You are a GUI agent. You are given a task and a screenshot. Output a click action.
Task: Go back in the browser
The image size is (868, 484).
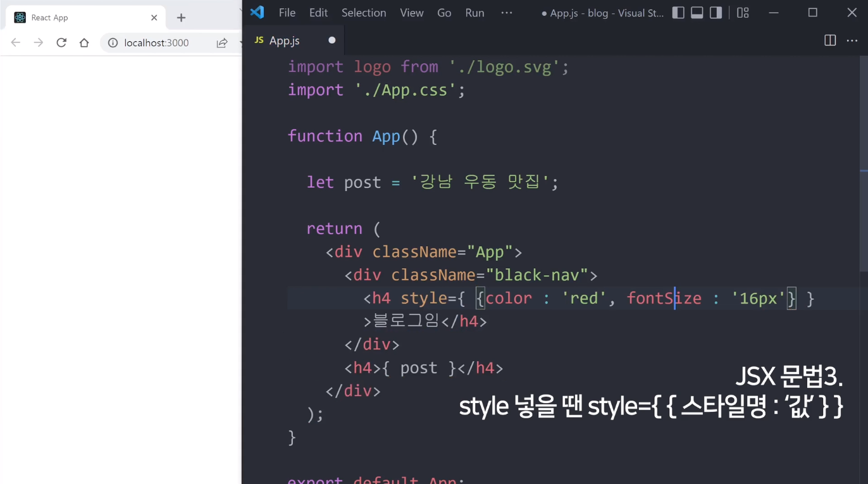click(16, 42)
